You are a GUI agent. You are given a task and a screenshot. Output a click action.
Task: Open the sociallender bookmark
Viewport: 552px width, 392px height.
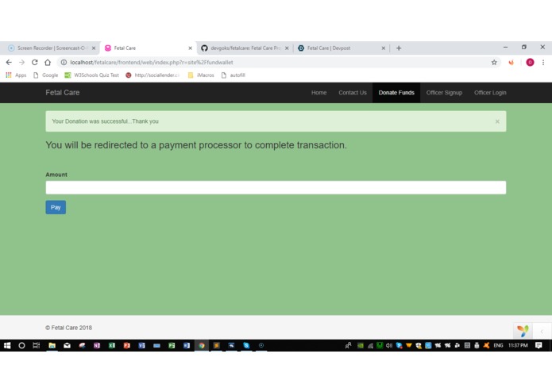(x=152, y=75)
